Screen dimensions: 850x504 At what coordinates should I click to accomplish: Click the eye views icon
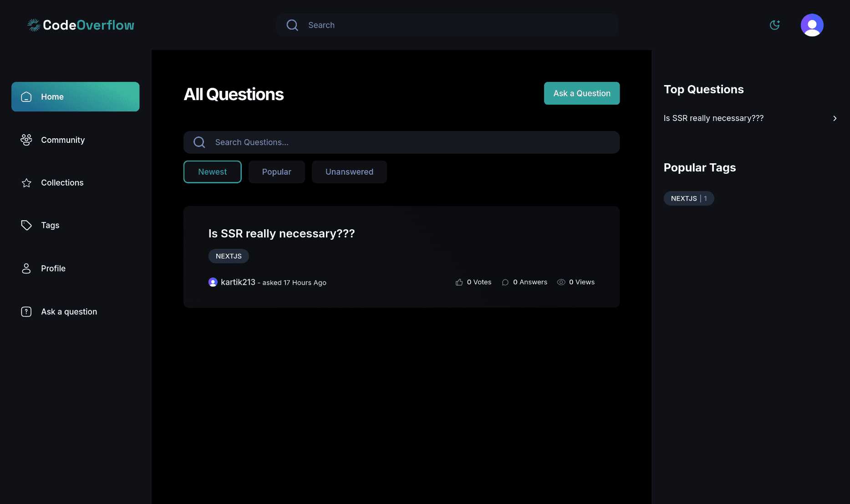pos(561,282)
